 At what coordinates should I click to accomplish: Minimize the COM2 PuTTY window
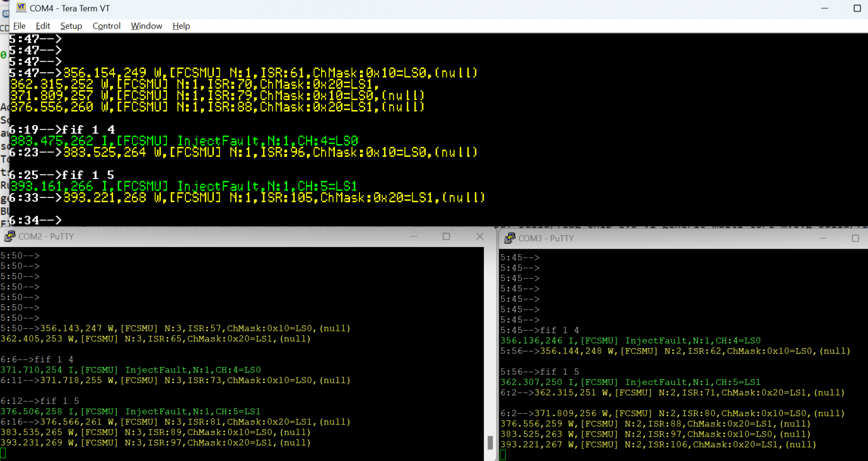pos(413,236)
